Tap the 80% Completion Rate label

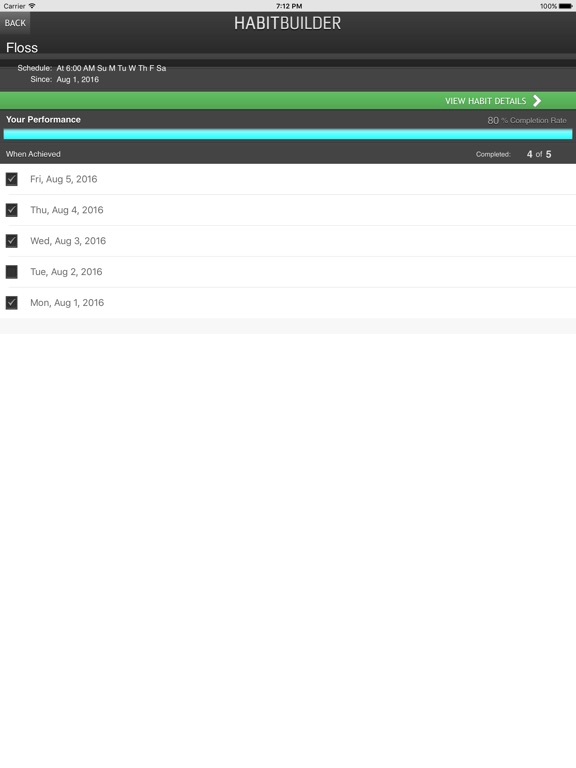click(x=527, y=120)
